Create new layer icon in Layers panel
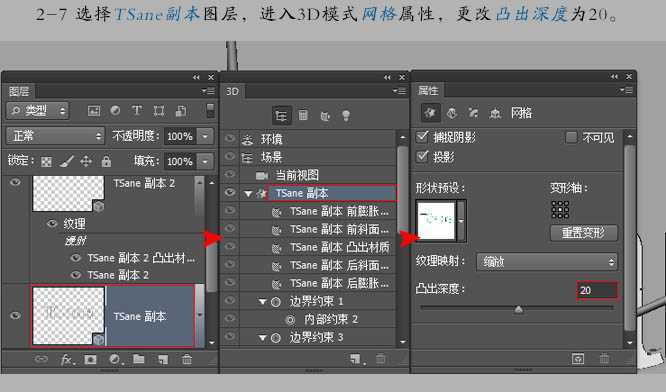666x392 pixels. (163, 360)
